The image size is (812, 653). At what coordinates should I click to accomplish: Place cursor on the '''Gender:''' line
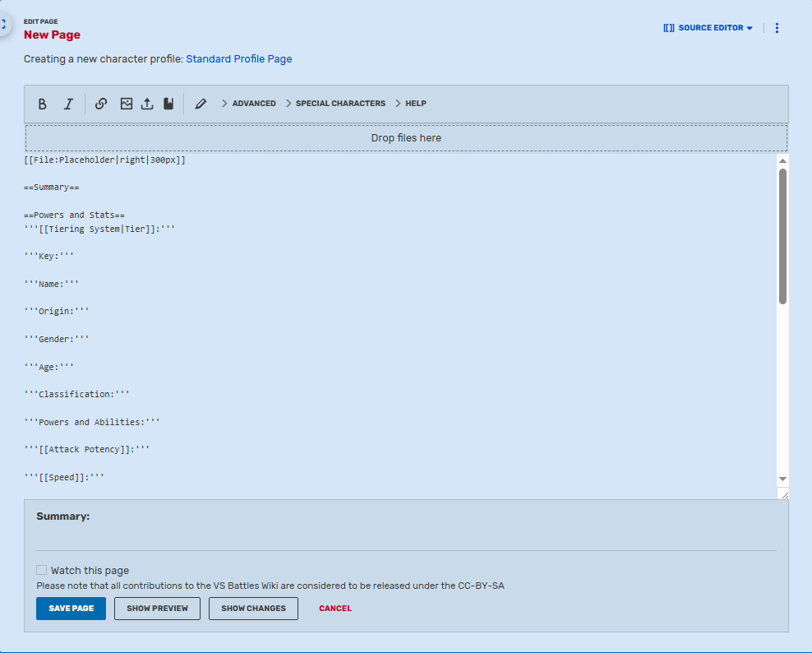click(x=57, y=339)
